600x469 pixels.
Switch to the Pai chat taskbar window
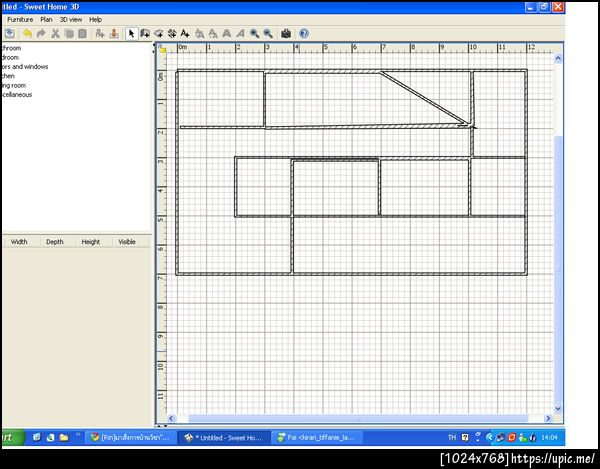(318, 438)
